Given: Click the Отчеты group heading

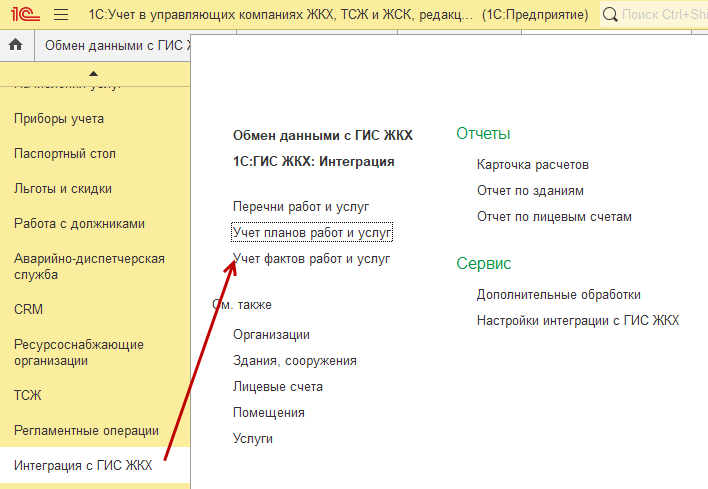Looking at the screenshot, I should tap(483, 134).
